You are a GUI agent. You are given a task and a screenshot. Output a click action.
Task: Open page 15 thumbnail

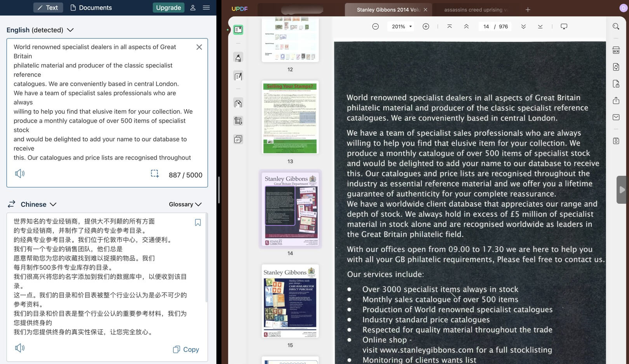[290, 301]
